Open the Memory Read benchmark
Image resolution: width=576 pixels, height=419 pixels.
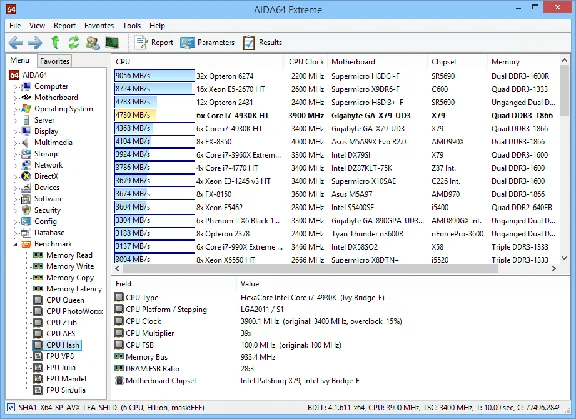click(63, 255)
